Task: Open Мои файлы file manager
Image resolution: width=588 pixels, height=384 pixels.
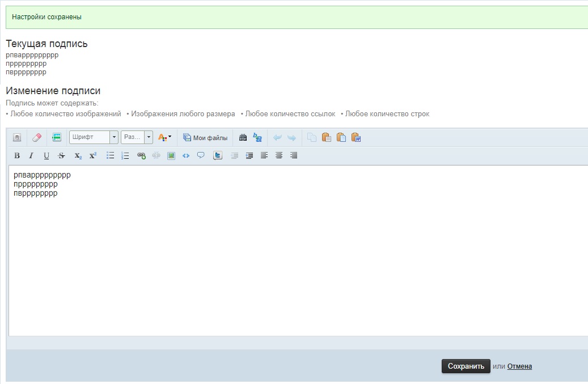Action: [x=205, y=137]
